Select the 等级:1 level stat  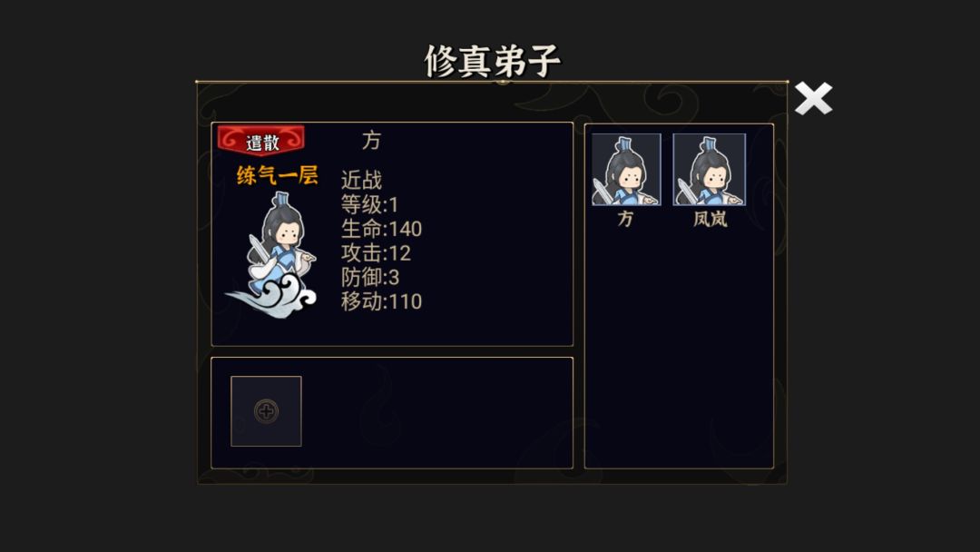click(x=369, y=204)
